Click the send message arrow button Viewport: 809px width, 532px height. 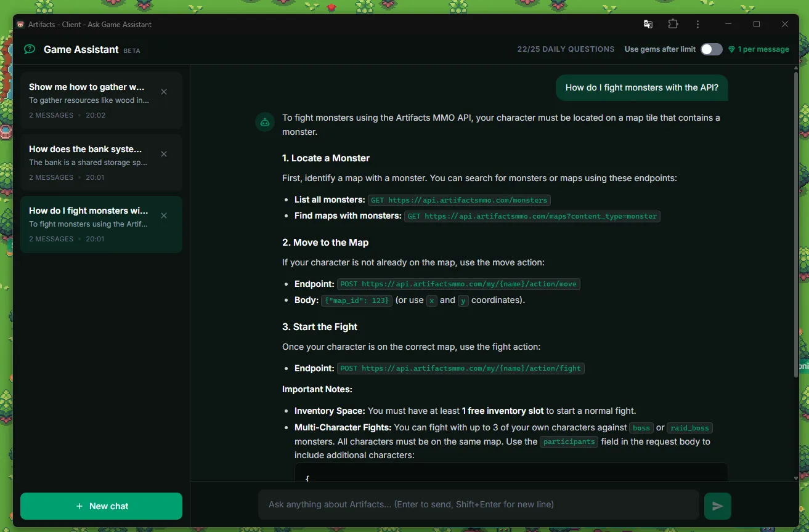718,506
